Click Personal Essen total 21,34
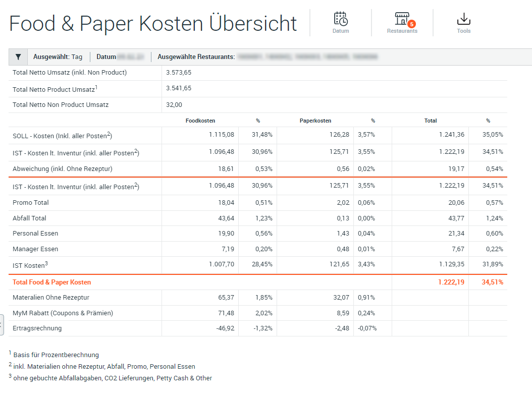 tap(456, 234)
